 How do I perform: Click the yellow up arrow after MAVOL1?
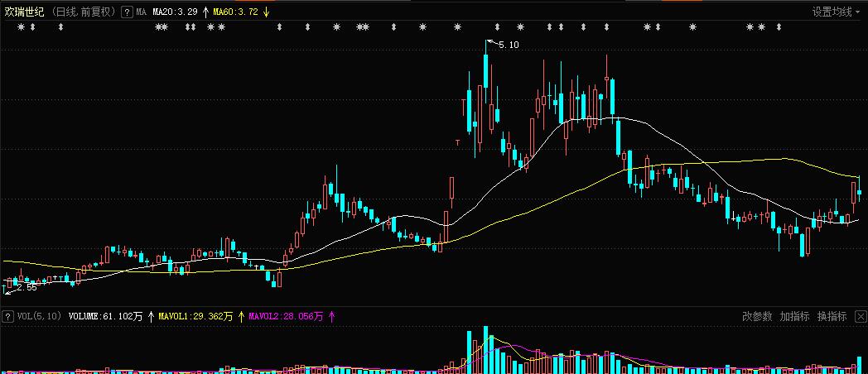[x=242, y=316]
